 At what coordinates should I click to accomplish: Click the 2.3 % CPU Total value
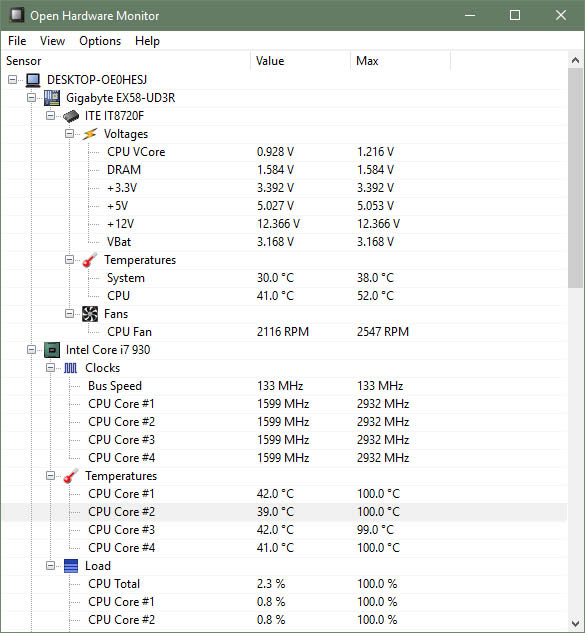271,584
